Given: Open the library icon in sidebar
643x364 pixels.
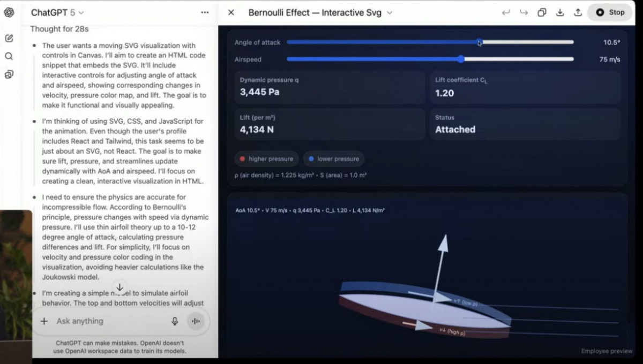Looking at the screenshot, I should click(x=9, y=74).
